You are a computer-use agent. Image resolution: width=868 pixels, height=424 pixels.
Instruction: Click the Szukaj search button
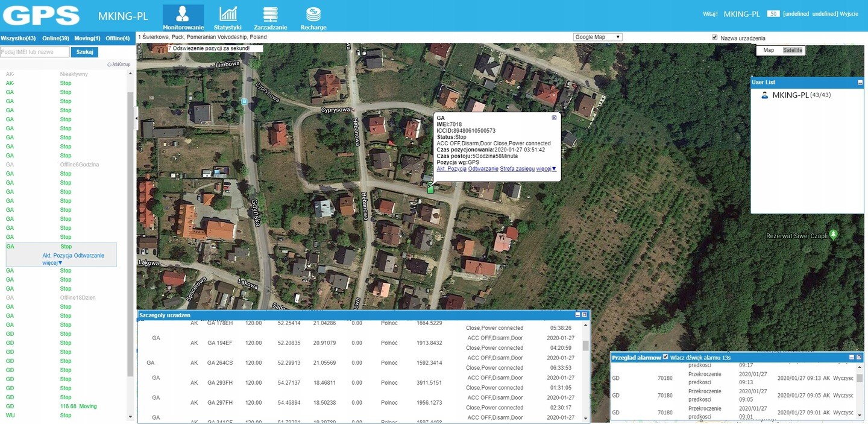point(84,52)
